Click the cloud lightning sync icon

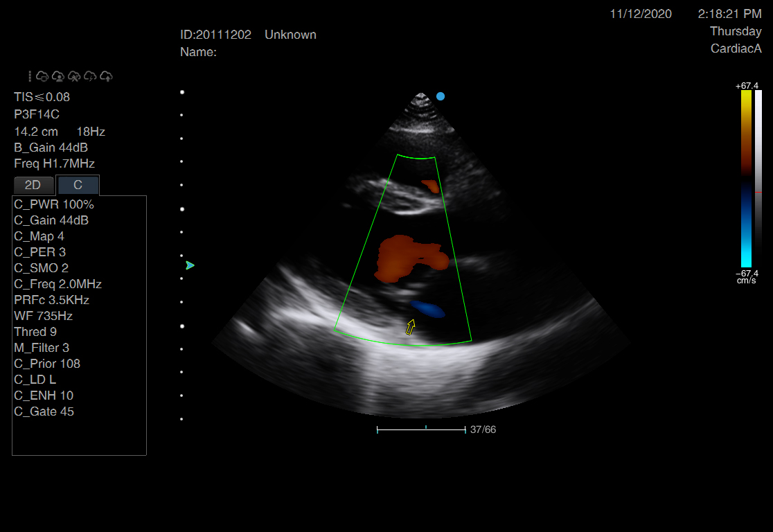coord(90,76)
